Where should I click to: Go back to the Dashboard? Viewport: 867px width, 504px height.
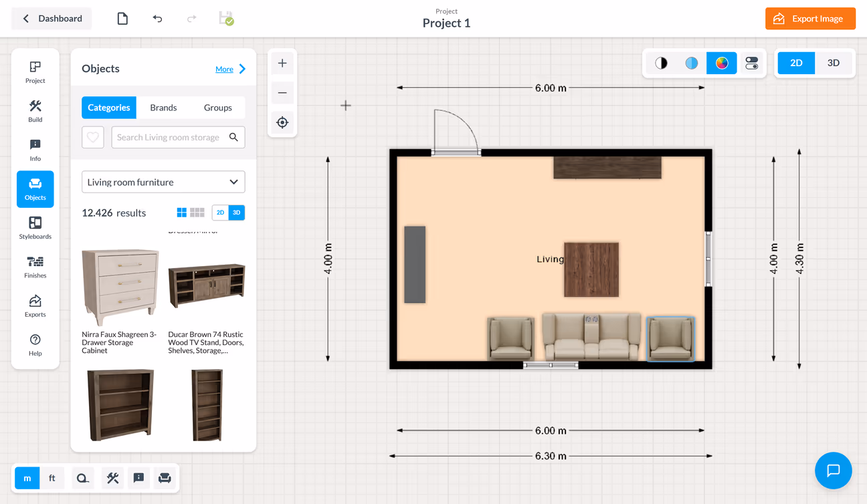pyautogui.click(x=52, y=19)
